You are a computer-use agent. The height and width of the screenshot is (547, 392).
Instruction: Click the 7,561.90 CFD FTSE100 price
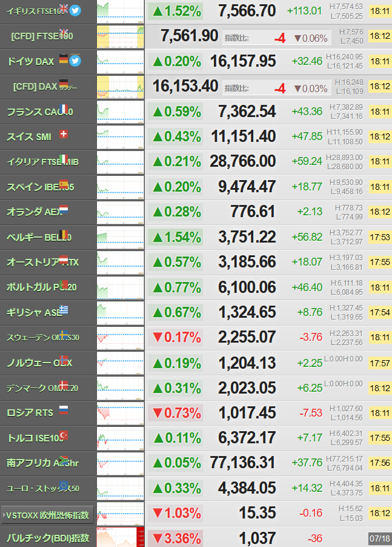pyautogui.click(x=189, y=36)
